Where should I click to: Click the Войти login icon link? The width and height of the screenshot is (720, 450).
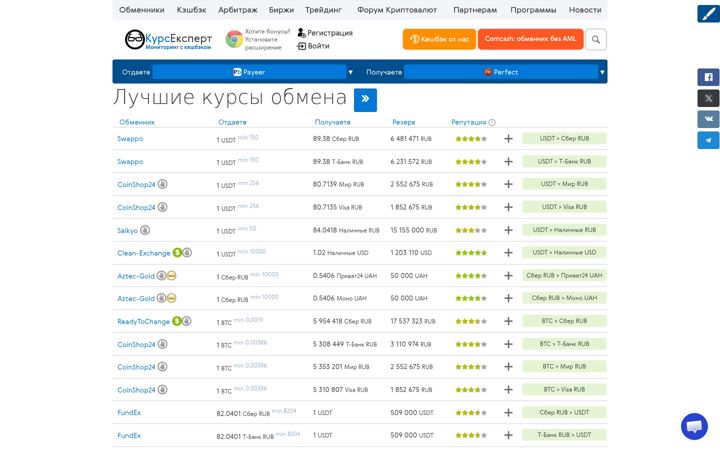pos(313,46)
